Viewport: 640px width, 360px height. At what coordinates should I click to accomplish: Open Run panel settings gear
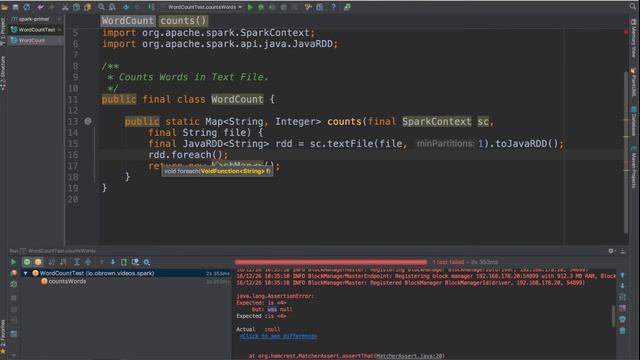[x=611, y=251]
